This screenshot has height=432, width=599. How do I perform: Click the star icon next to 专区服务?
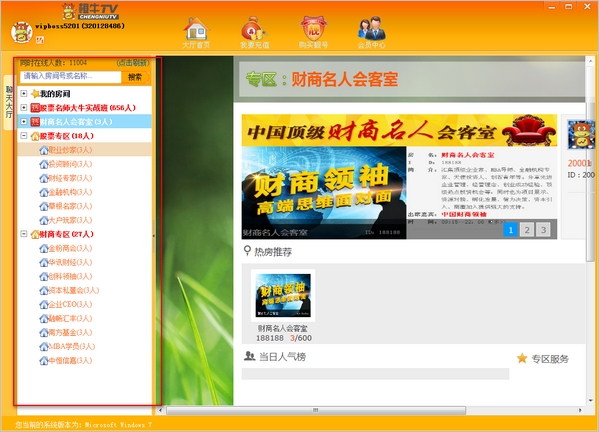click(522, 358)
